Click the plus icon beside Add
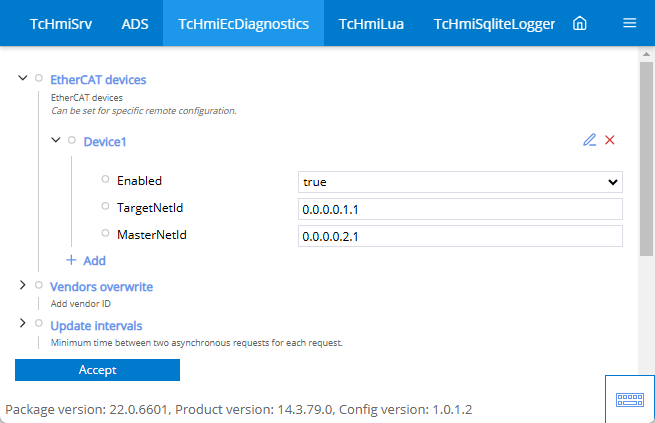The image size is (655, 423). point(71,260)
